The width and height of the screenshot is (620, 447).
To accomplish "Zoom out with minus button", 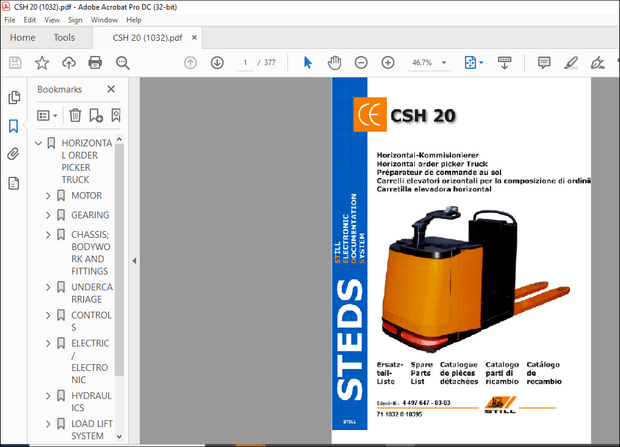I will pyautogui.click(x=361, y=63).
